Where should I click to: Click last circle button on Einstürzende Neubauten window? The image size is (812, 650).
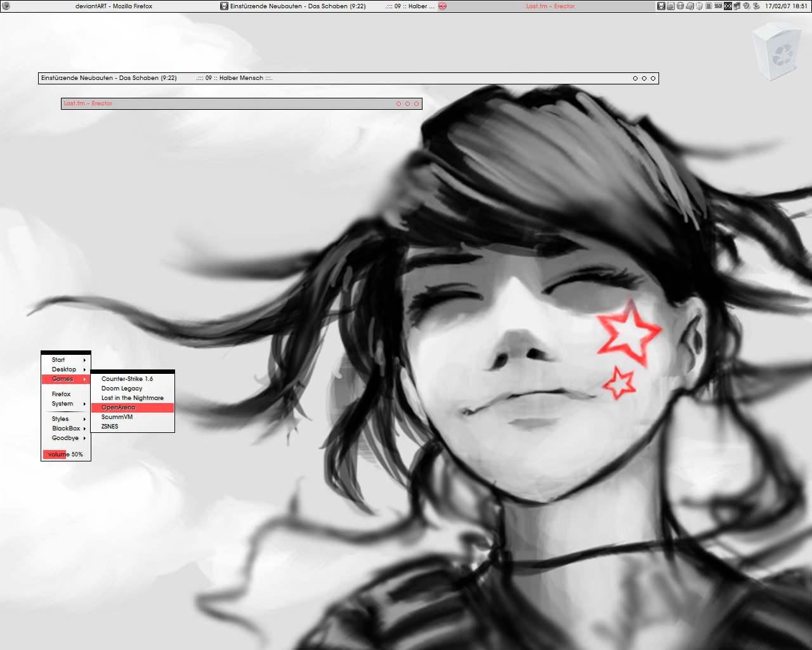[x=653, y=79]
